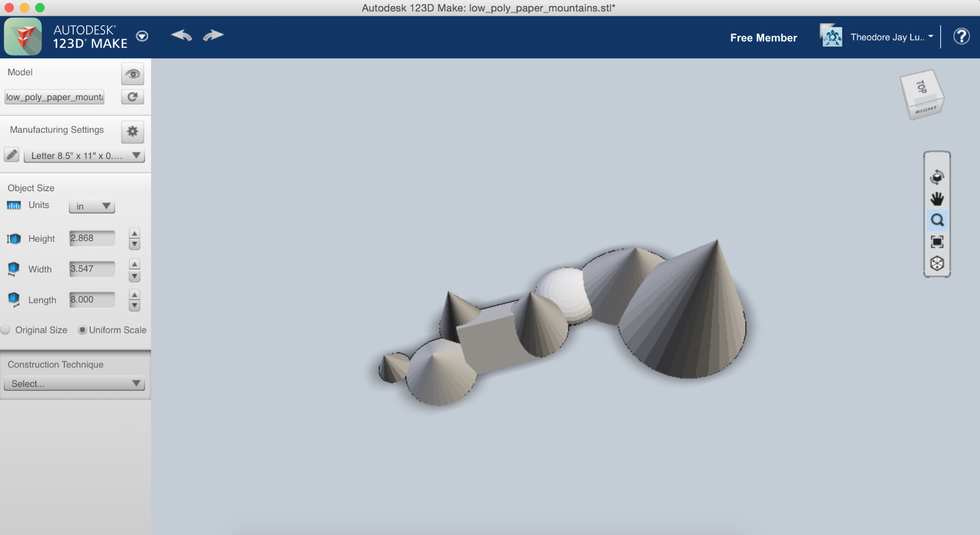Click the bottom cube icon in the navigation bar
980x535 pixels.
[x=936, y=263]
